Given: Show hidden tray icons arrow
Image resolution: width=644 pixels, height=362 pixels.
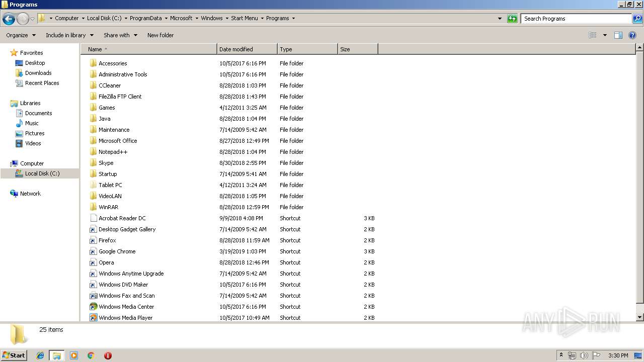Looking at the screenshot, I should pyautogui.click(x=561, y=355).
